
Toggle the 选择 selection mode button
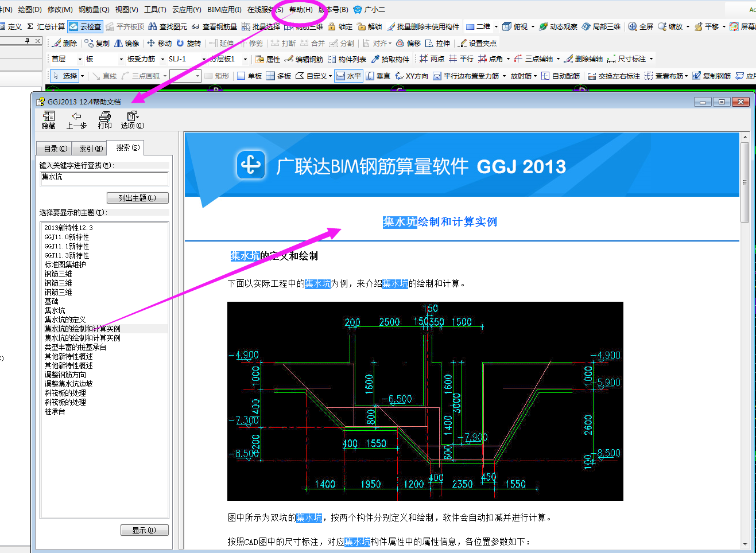point(65,76)
